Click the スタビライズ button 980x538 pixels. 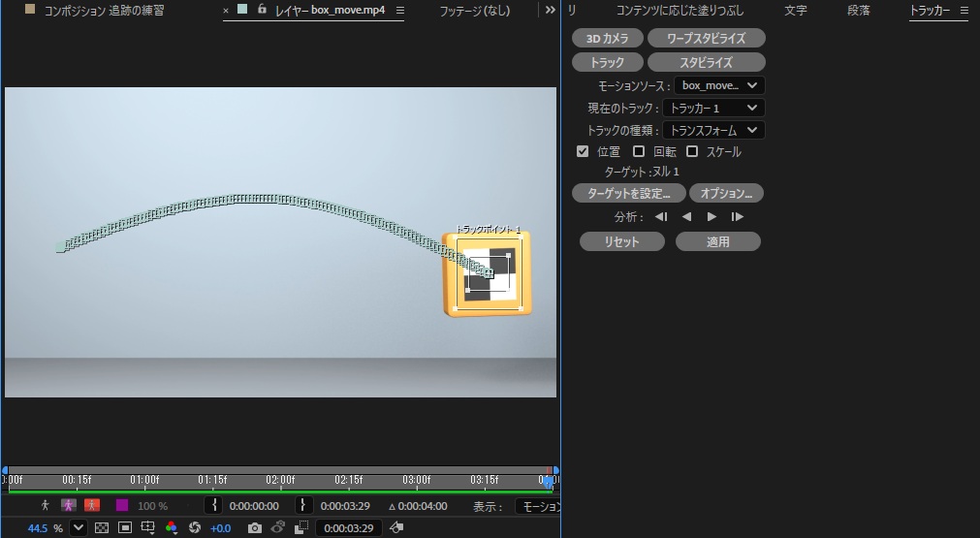(707, 62)
